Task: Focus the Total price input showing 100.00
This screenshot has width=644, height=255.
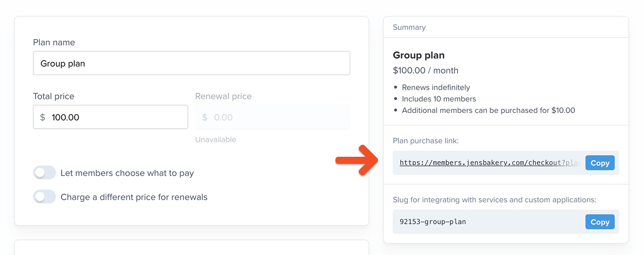Action: (x=116, y=117)
